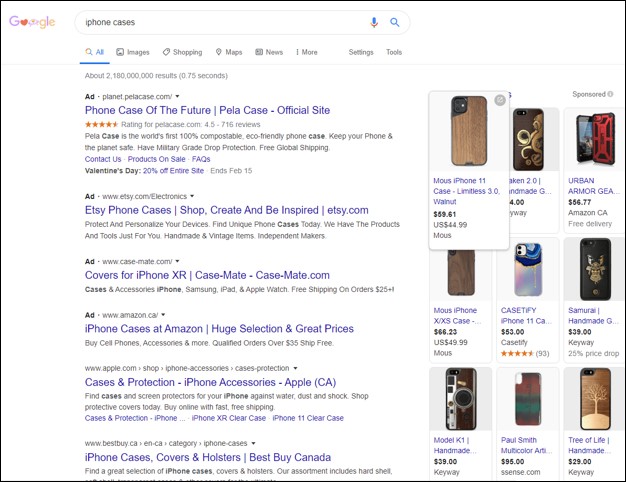Click the CASETiFY star rating (93)
Image resolution: width=626 pixels, height=482 pixels.
coord(525,353)
